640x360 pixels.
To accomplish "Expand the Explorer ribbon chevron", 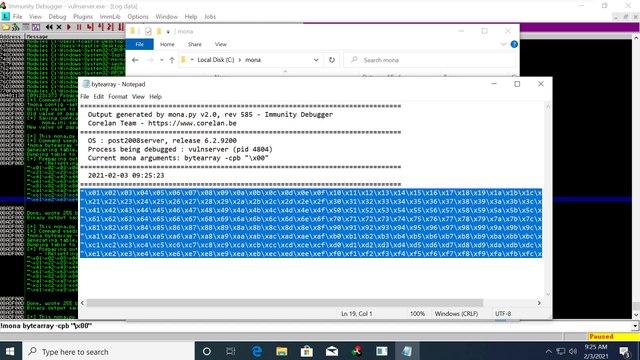I will [503, 44].
